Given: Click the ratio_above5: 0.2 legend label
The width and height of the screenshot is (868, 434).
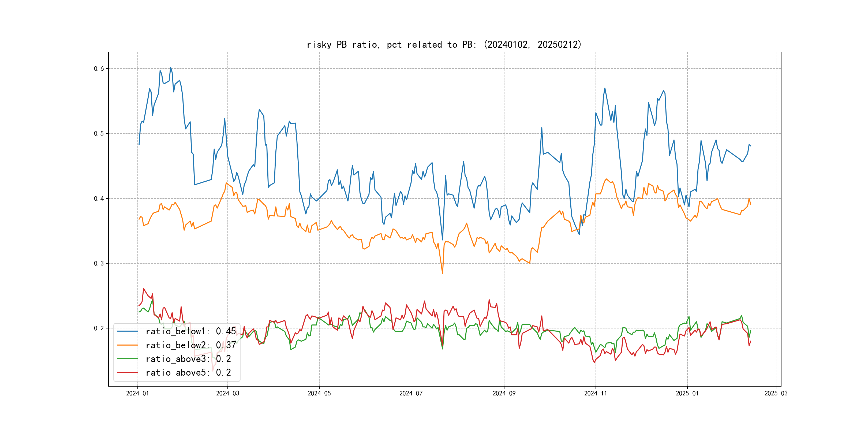Looking at the screenshot, I should pos(188,373).
